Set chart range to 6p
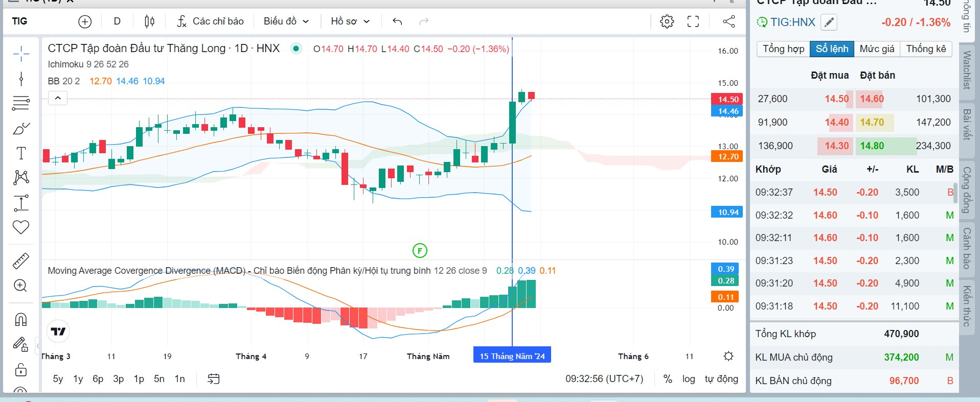980x402 pixels. pyautogui.click(x=98, y=379)
